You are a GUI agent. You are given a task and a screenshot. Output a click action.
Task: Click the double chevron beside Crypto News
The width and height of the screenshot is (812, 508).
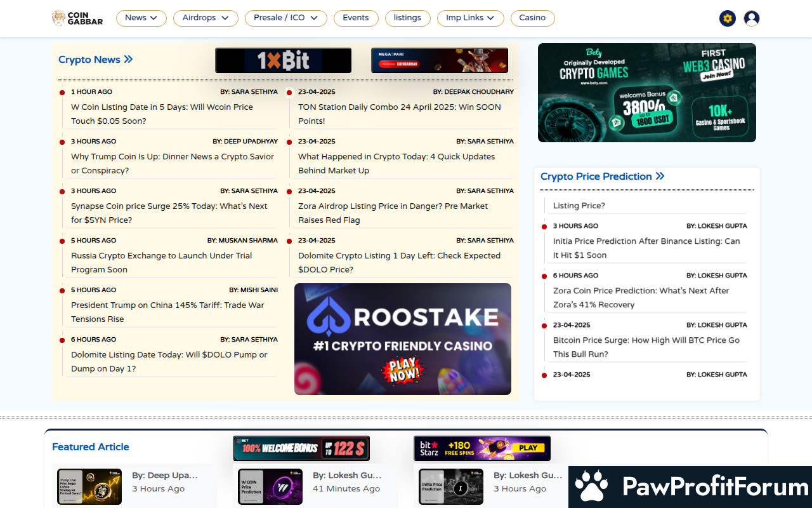(x=128, y=60)
